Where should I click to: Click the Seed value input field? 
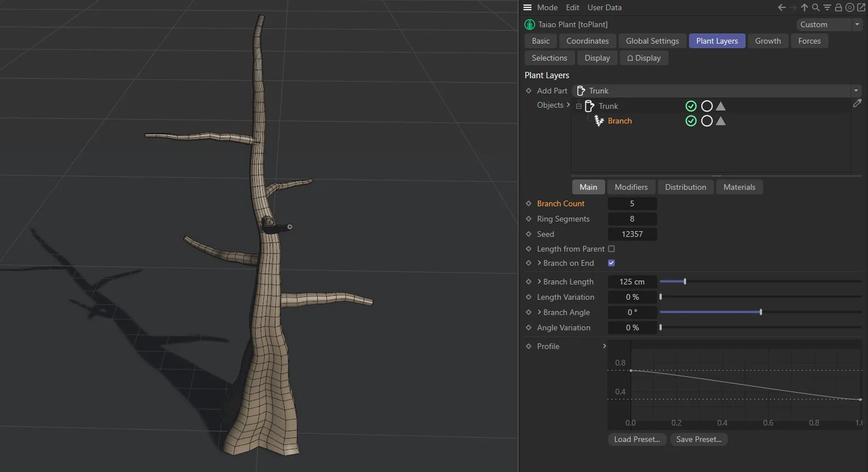click(632, 233)
